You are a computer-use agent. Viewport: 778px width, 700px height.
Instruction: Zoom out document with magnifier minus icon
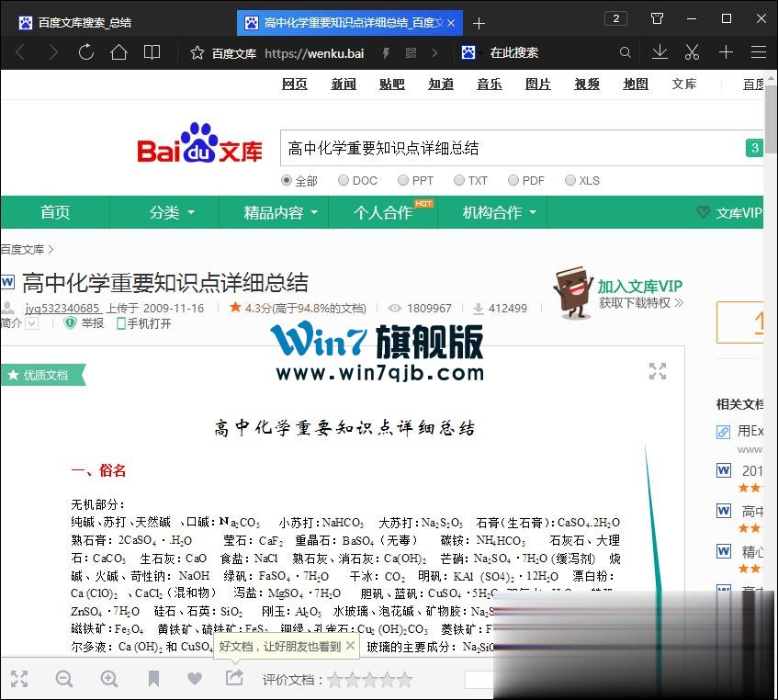coord(64,679)
